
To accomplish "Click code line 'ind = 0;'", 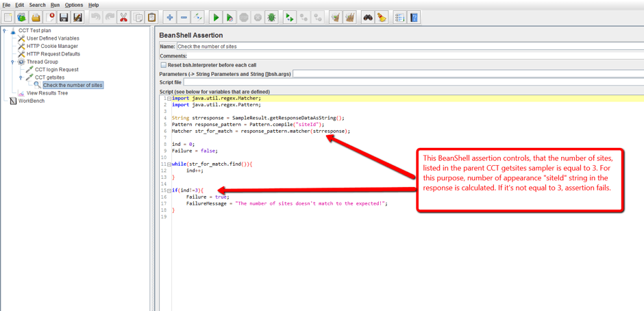I will [183, 145].
